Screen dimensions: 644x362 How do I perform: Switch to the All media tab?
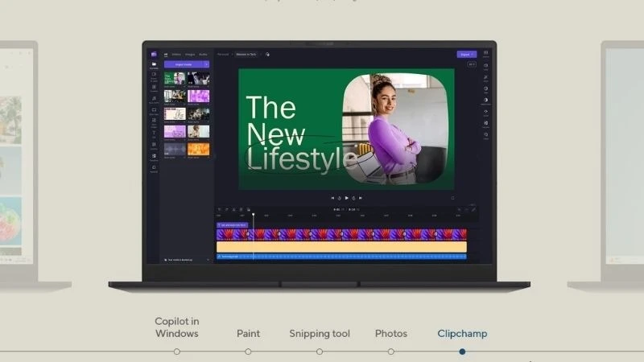pyautogui.click(x=166, y=54)
